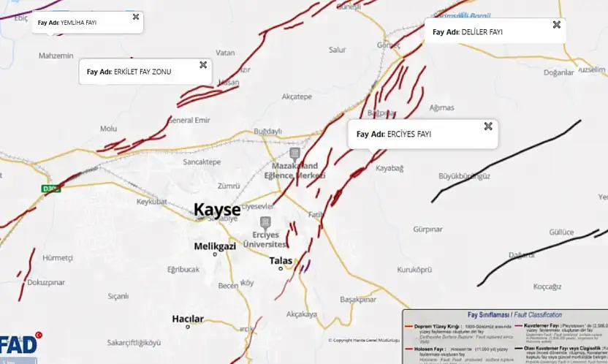This screenshot has width=608, height=364.
Task: Click the purple fault line near Talas
Action: coord(307,266)
